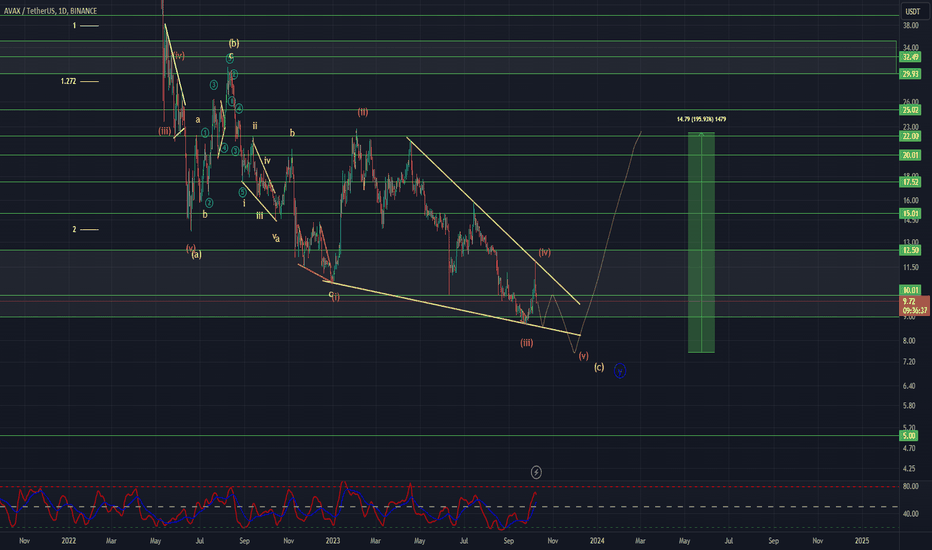The image size is (932, 550).
Task: Click the 1.272 Fibonacci level label
Action: tap(68, 81)
